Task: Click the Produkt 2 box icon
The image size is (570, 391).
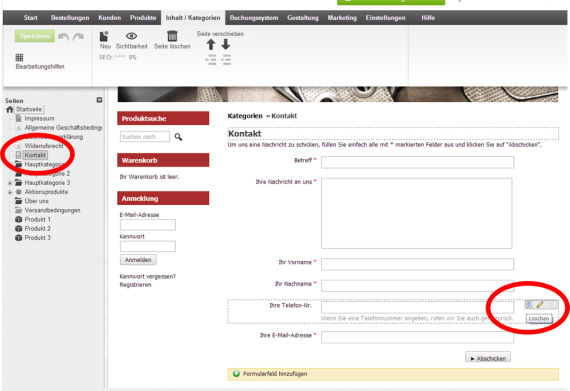Action: (19, 229)
